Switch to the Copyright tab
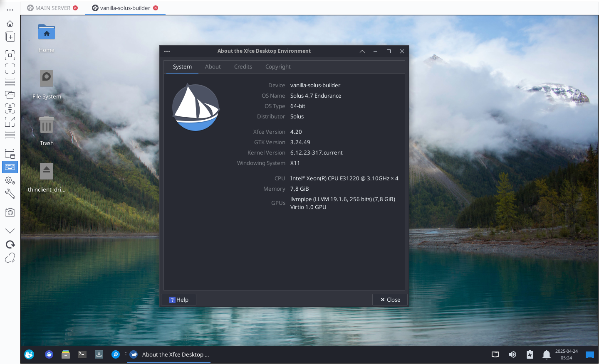Viewport: 599px width, 364px height. point(278,66)
